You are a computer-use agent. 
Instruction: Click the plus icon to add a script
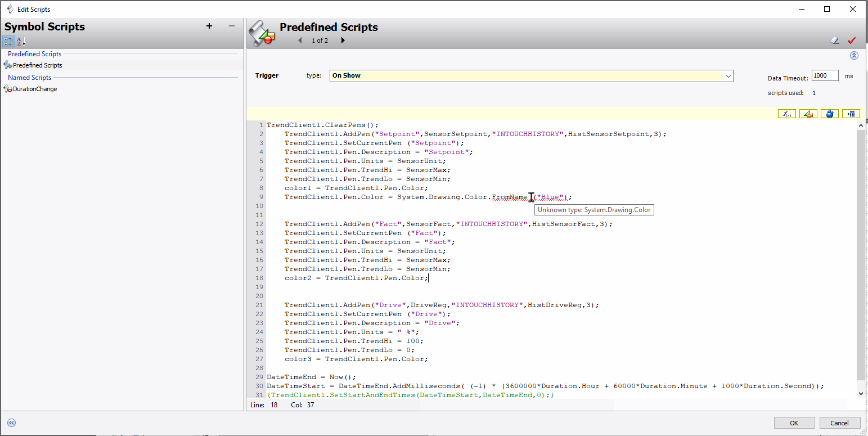[209, 26]
